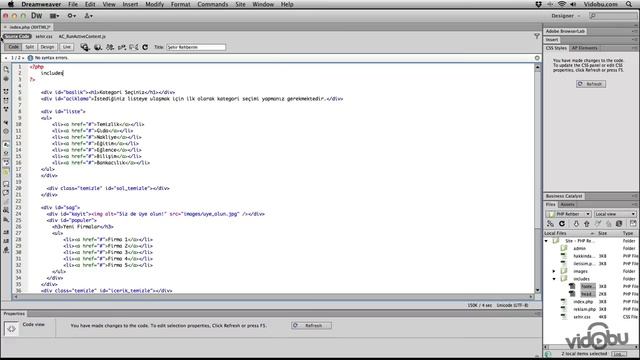
Task: Open the Multiscreen preview icon
Action: pos(85,47)
